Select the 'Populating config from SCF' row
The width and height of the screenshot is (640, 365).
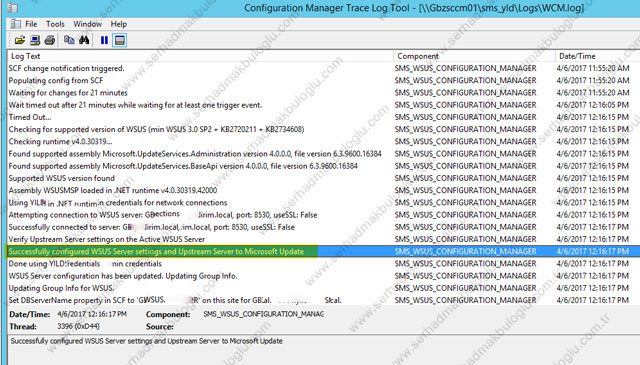(x=324, y=80)
